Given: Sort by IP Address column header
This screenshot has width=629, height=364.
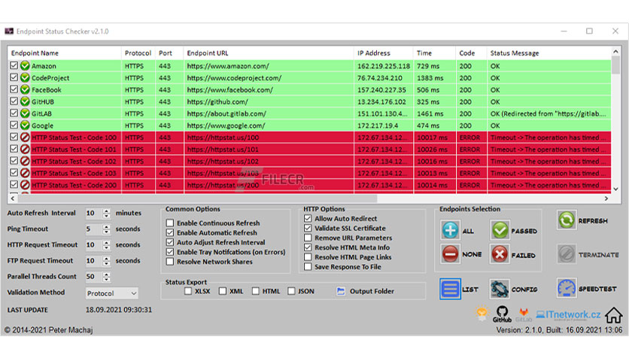Looking at the screenshot, I should click(383, 53).
